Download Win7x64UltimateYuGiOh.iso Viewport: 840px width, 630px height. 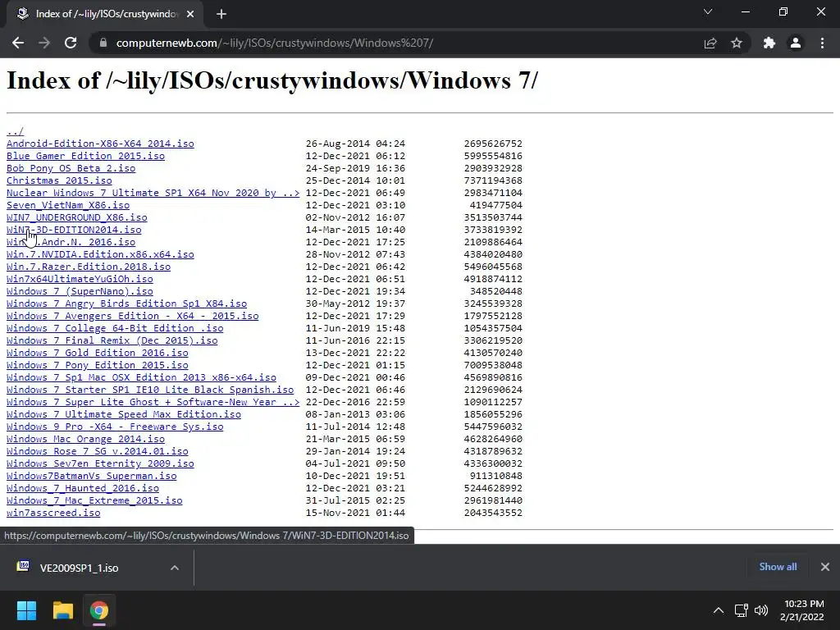[80, 279]
